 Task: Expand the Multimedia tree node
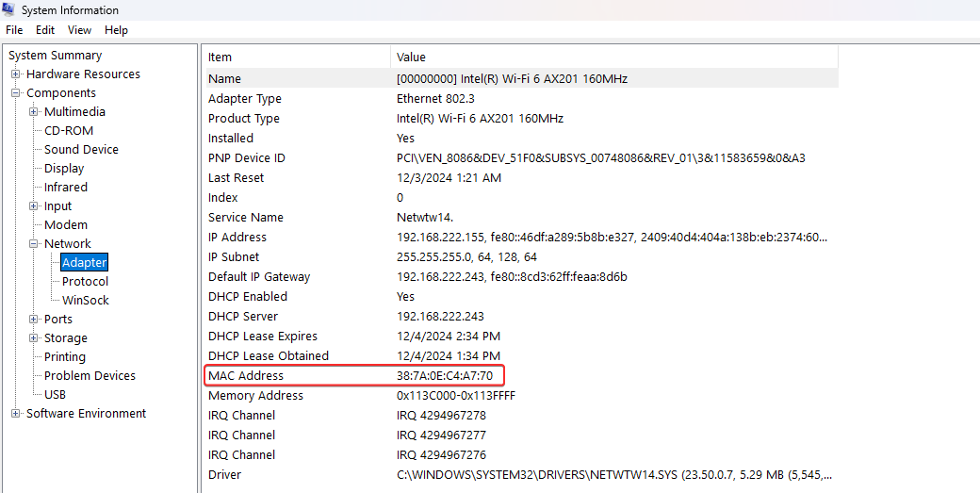34,112
